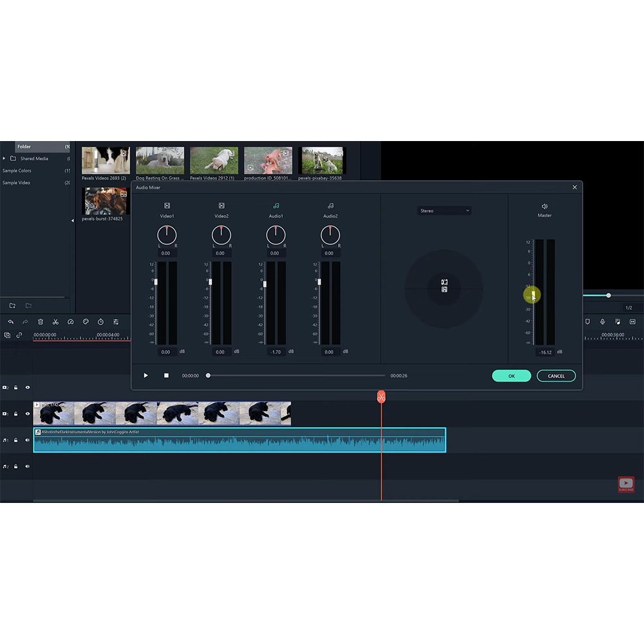Click the remove folder icon in the media library
The image size is (644, 644).
[x=28, y=305]
